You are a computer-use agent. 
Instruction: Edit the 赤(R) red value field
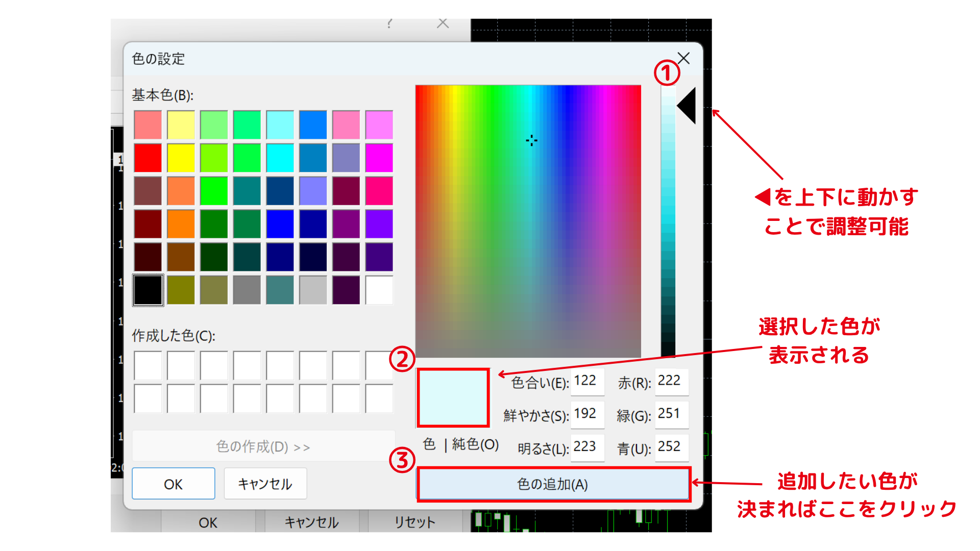point(671,382)
